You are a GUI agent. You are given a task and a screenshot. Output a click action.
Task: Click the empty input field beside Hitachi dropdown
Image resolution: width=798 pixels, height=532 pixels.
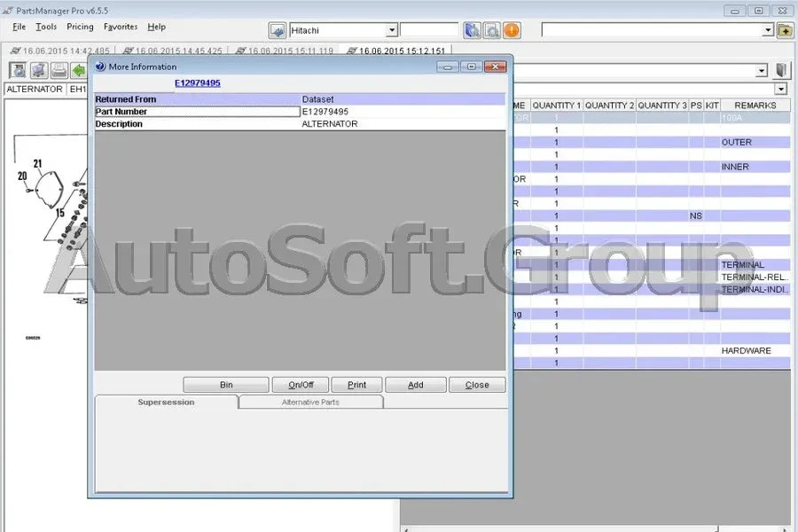click(x=429, y=30)
